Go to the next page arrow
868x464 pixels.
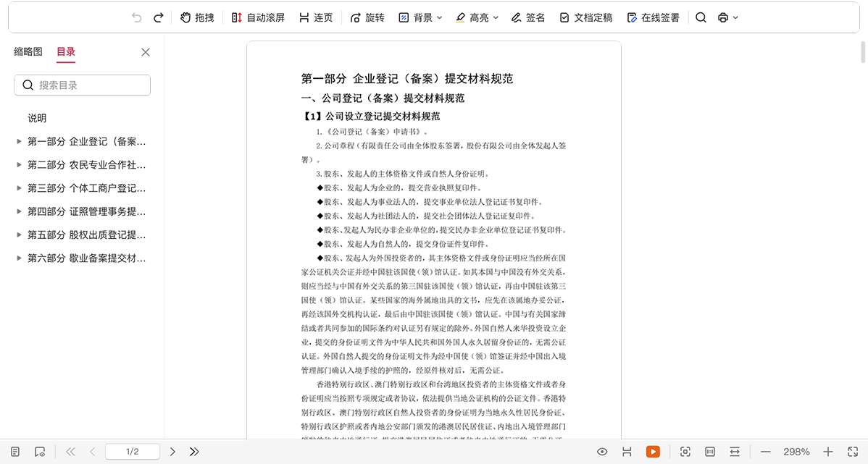point(172,452)
